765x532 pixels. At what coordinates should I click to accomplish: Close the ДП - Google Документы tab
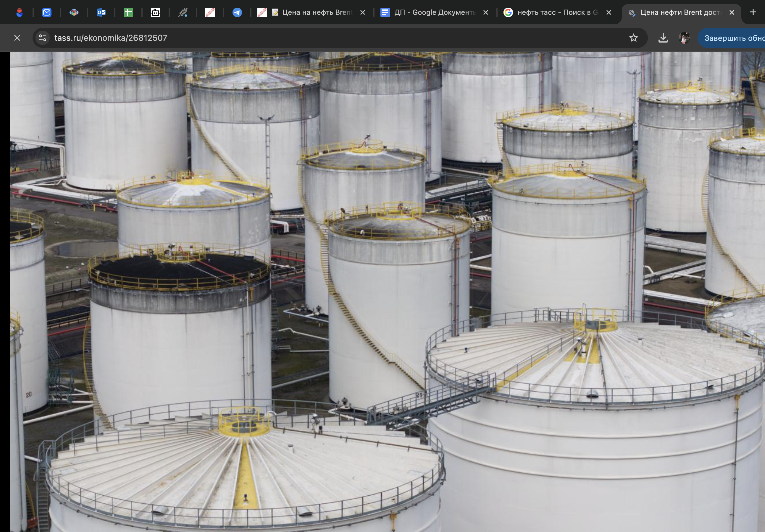pyautogui.click(x=486, y=13)
